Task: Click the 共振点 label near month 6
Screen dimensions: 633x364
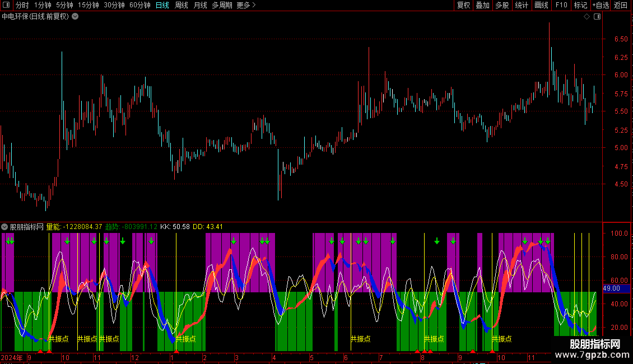Action: tap(361, 339)
